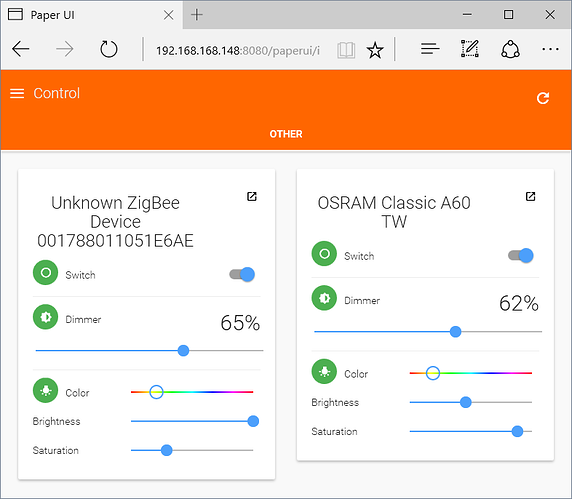This screenshot has height=499, width=572.
Task: Click the browser Share icon
Action: (510, 49)
